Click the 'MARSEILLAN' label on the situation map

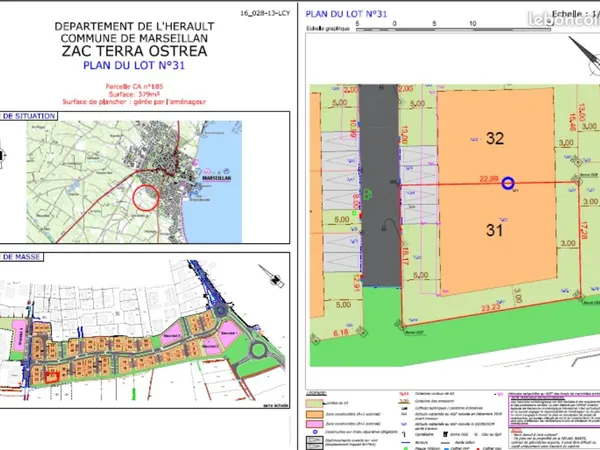(x=217, y=178)
